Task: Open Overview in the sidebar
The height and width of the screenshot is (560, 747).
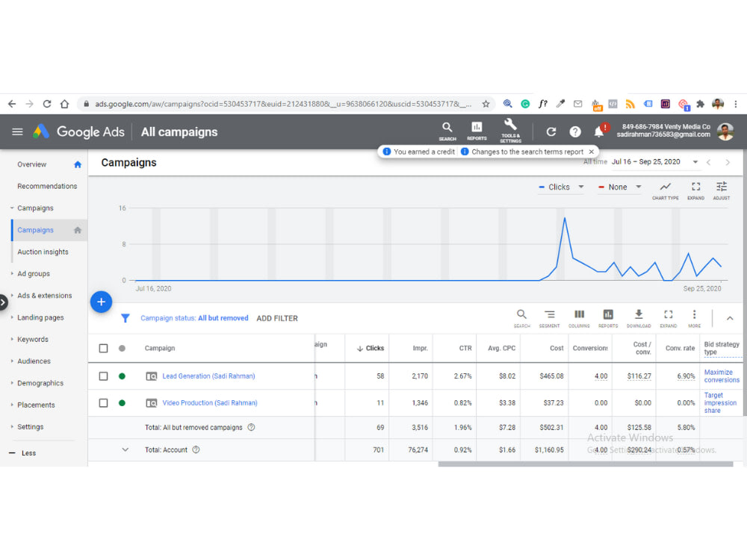Action: [32, 164]
